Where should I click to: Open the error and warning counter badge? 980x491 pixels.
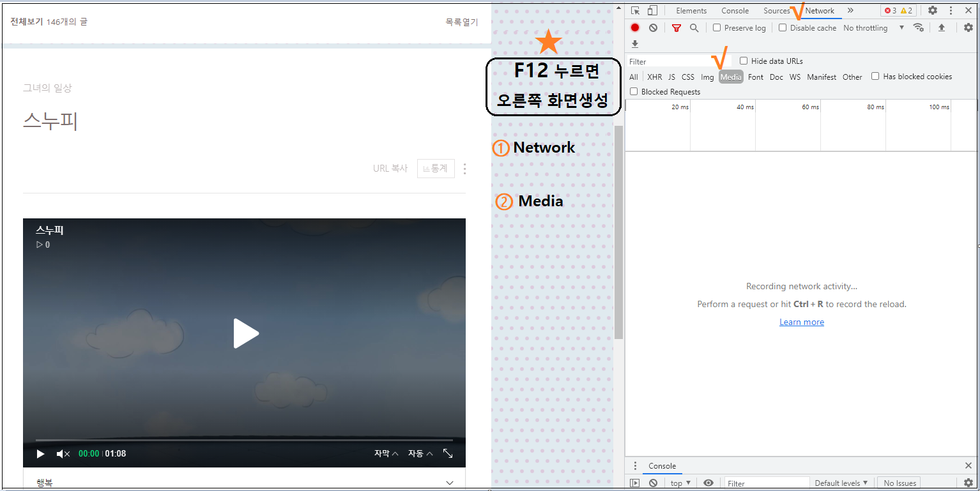point(899,10)
